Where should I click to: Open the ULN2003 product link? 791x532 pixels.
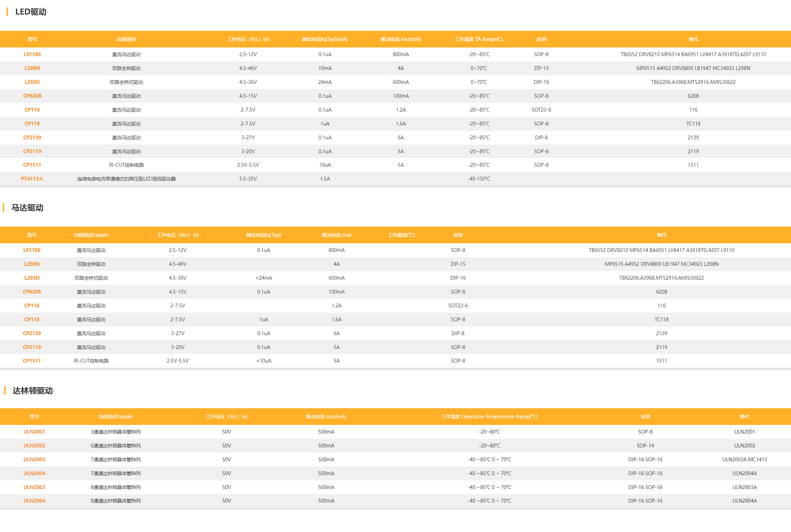click(x=34, y=460)
